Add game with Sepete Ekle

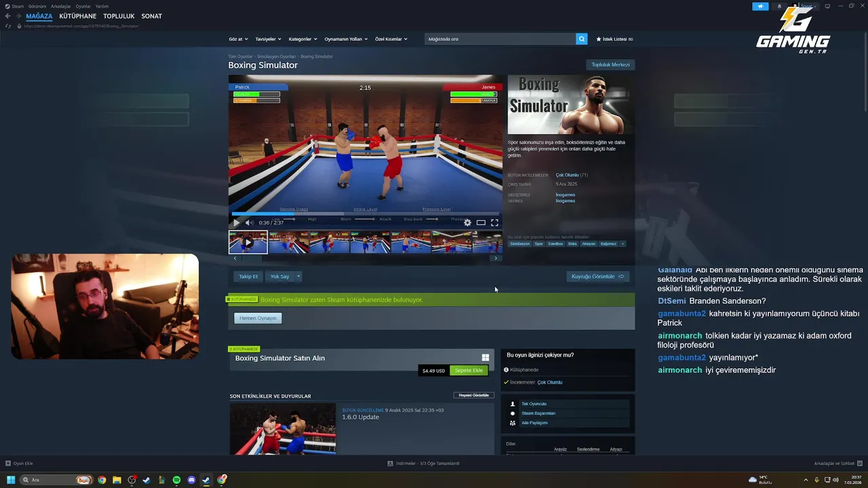469,371
